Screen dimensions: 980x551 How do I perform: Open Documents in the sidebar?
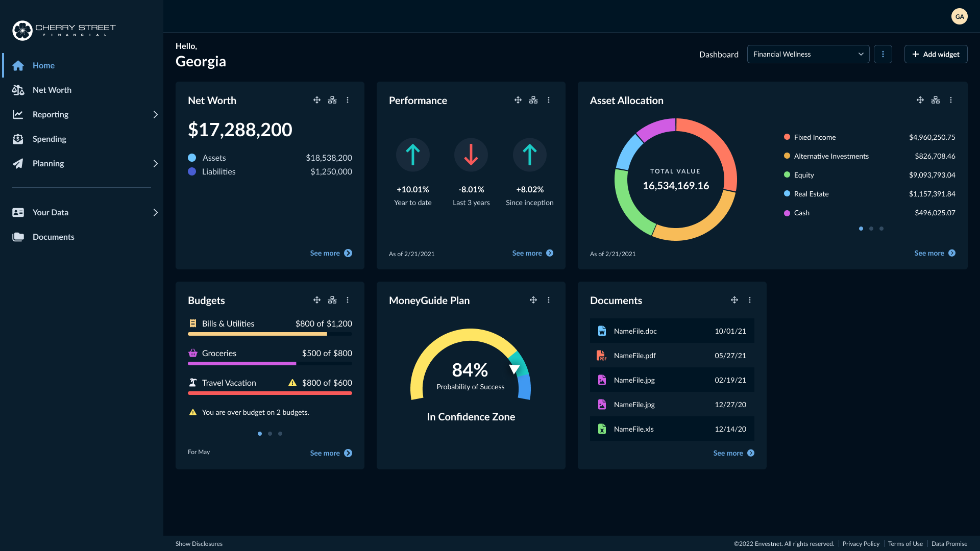82,237
